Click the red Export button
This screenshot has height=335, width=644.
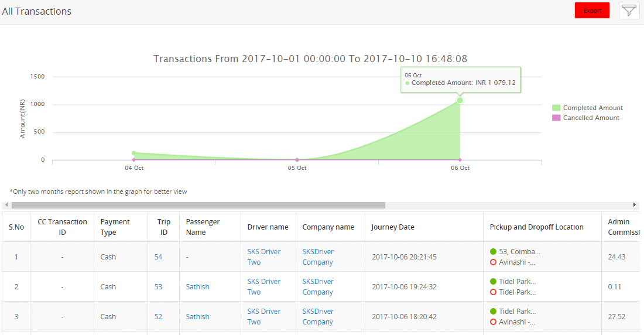(592, 11)
